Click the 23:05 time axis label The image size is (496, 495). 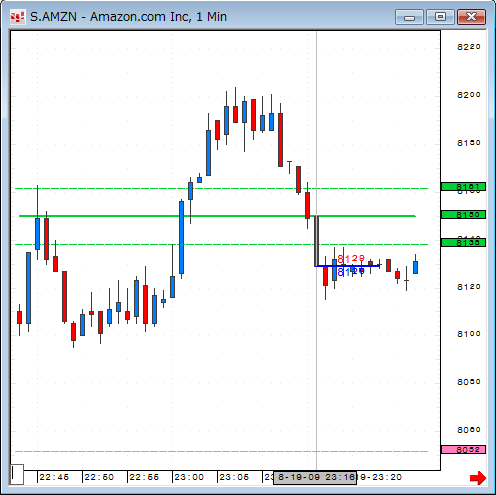234,477
